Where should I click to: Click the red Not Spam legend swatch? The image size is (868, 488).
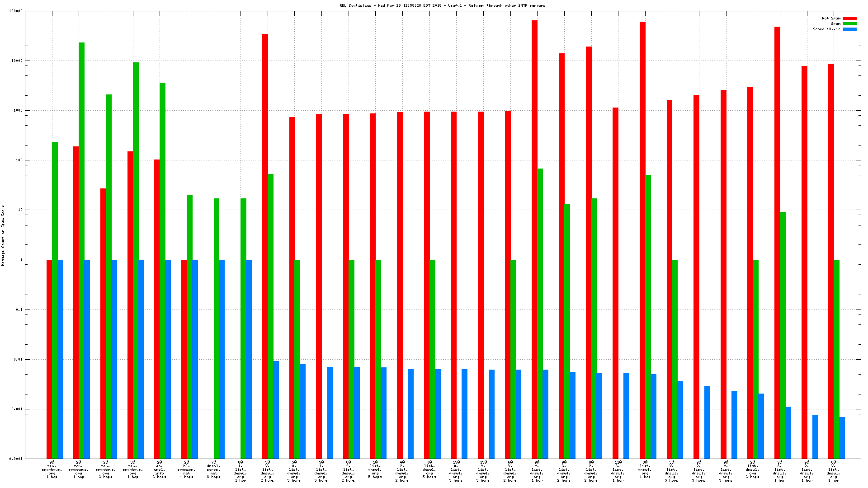point(849,19)
